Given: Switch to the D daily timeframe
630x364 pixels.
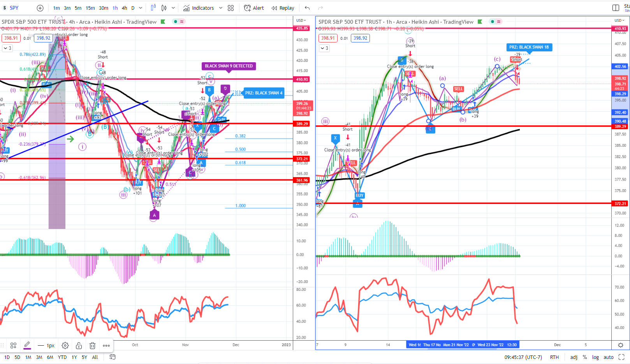Looking at the screenshot, I should (x=133, y=8).
